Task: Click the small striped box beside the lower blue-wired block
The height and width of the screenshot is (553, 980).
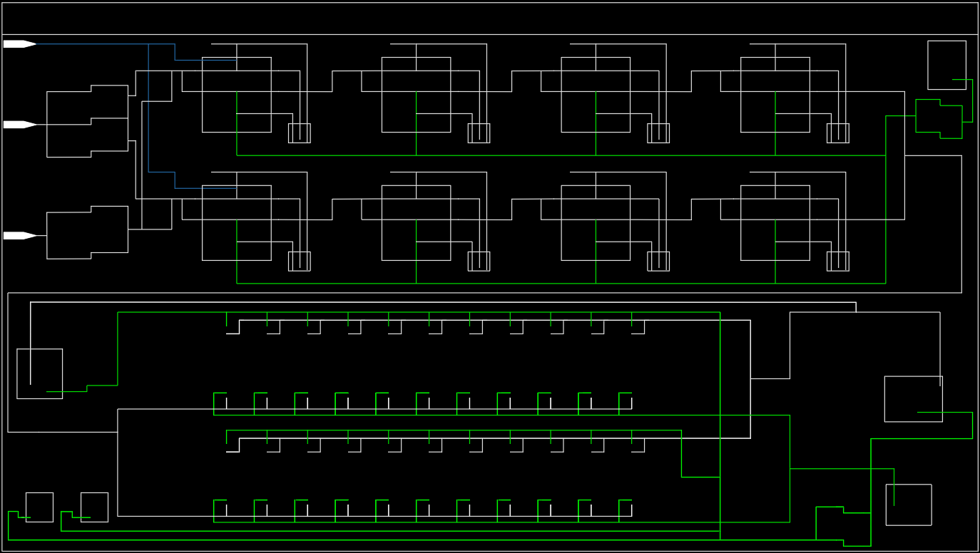Action: click(x=300, y=262)
